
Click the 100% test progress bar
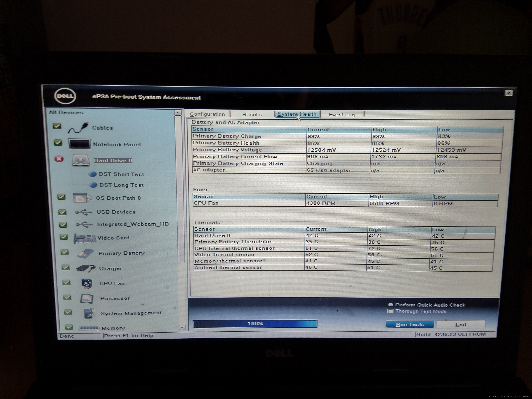click(x=255, y=324)
